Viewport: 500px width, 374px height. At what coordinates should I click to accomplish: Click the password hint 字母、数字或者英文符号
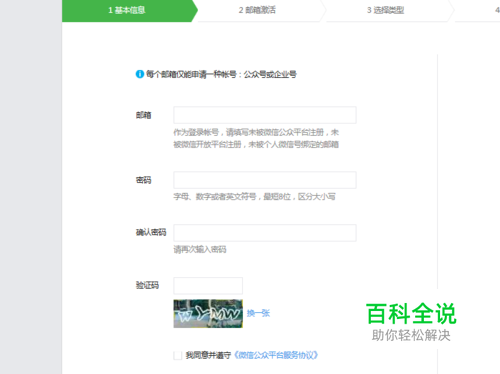(x=254, y=197)
